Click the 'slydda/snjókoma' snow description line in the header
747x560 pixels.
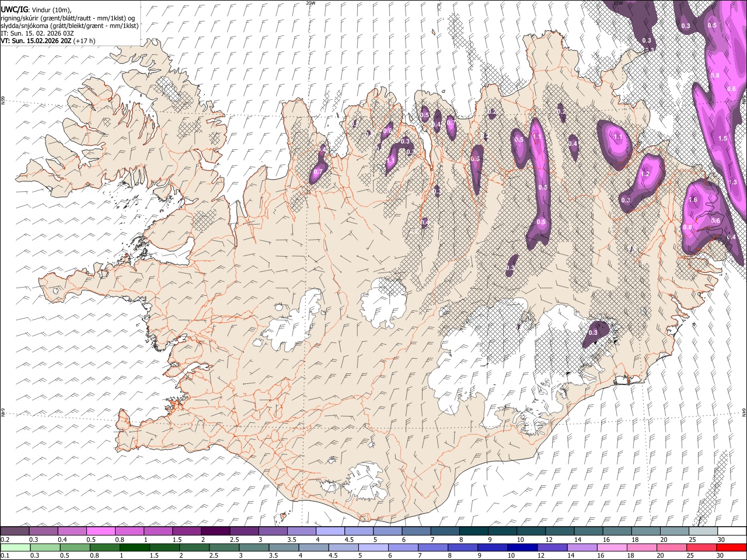point(69,26)
